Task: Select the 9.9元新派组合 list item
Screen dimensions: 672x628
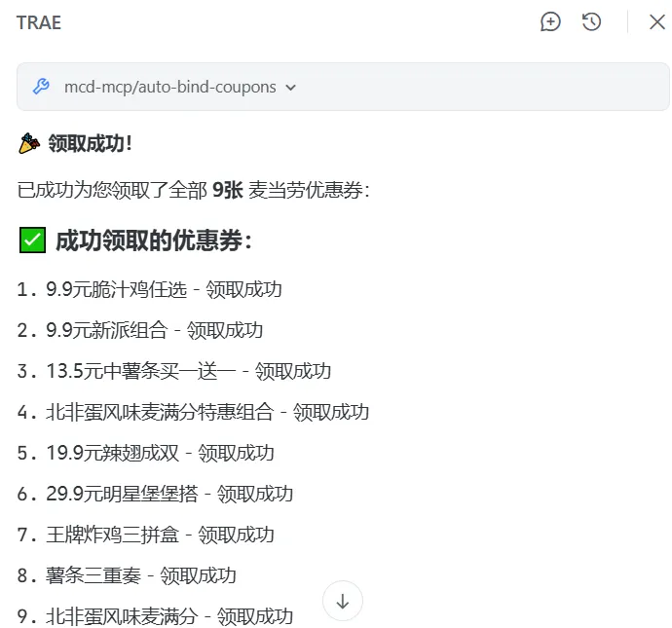Action: point(140,330)
